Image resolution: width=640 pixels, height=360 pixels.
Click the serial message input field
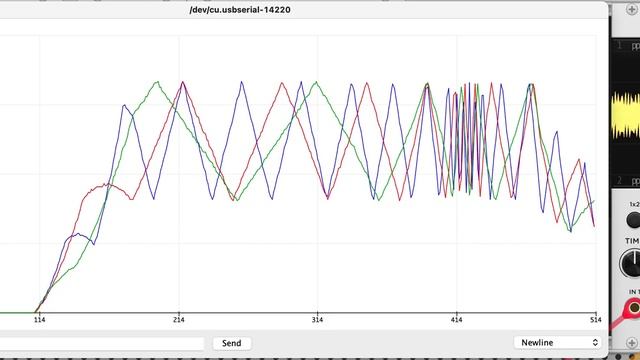coord(102,343)
